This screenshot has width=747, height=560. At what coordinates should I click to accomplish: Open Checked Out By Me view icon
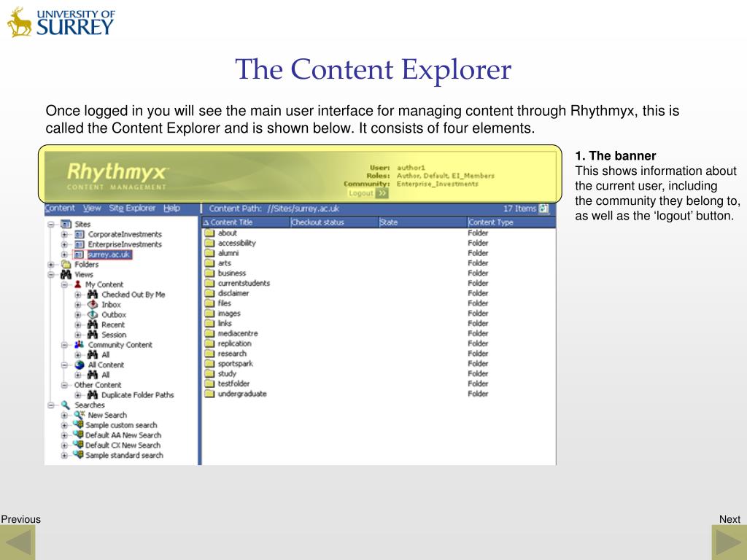click(93, 295)
